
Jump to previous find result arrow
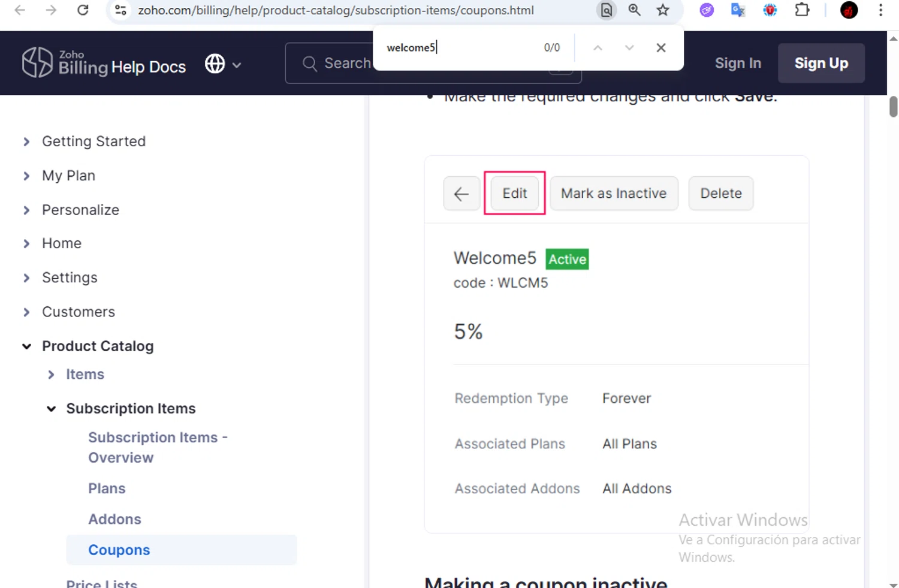[x=598, y=48]
